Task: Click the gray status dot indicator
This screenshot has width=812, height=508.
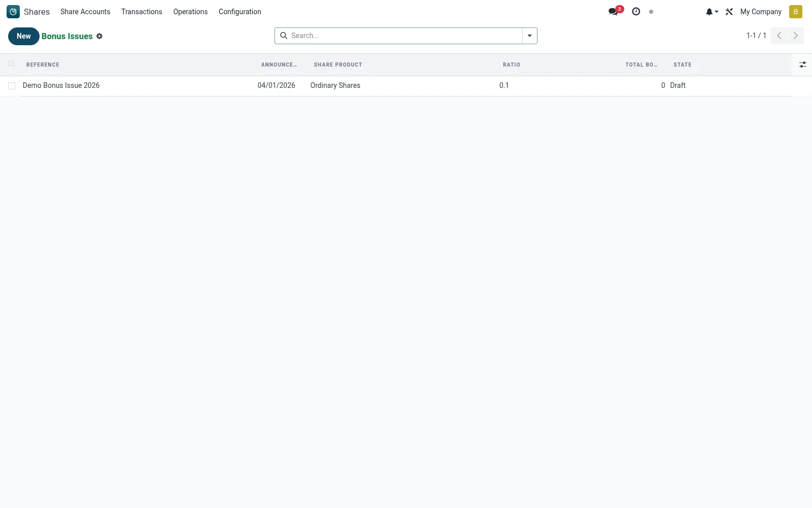Action: [x=651, y=12]
